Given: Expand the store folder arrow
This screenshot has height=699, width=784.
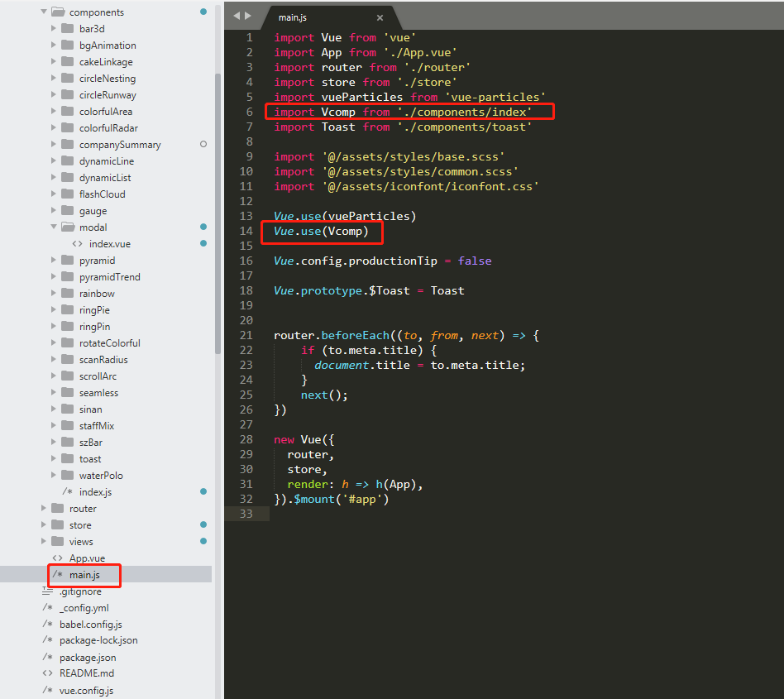Looking at the screenshot, I should click(44, 525).
